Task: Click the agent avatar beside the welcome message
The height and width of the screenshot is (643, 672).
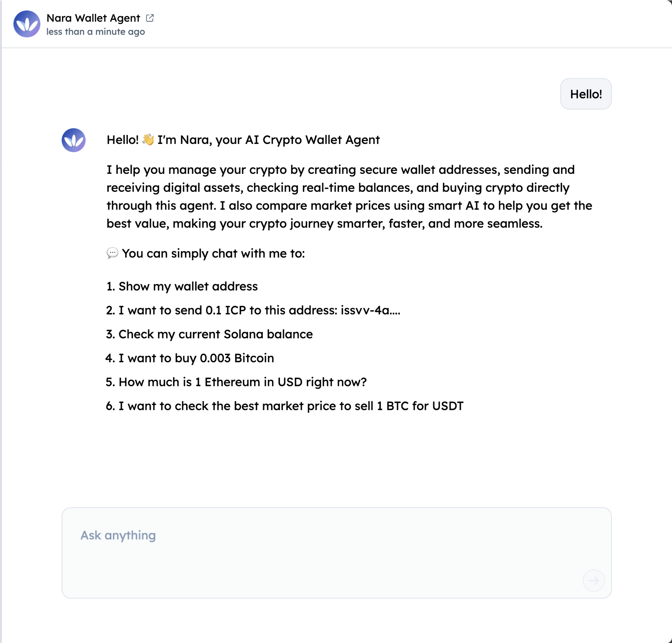Action: coord(73,140)
